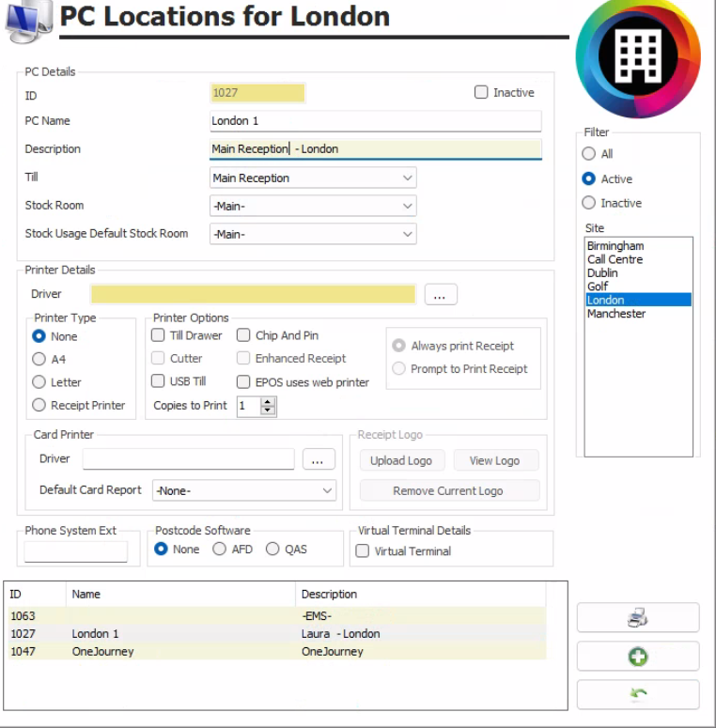The height and width of the screenshot is (728, 716).
Task: Click the Description input field
Action: [375, 149]
